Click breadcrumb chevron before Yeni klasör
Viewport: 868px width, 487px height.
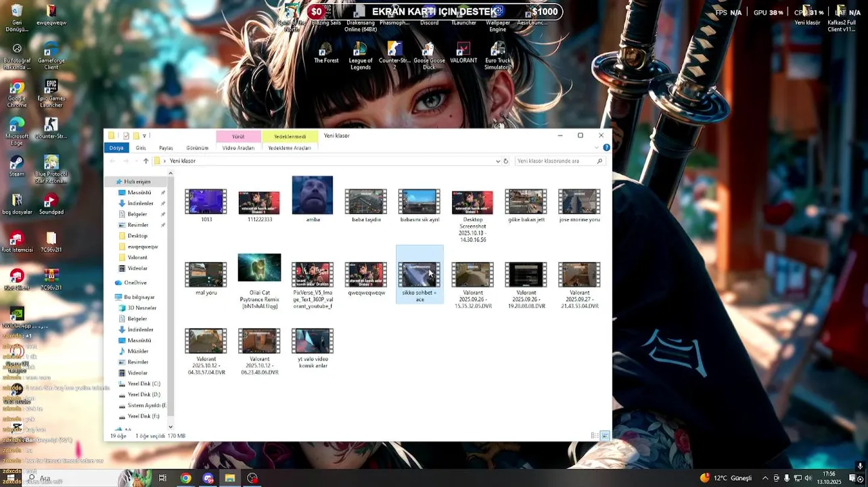(x=165, y=161)
